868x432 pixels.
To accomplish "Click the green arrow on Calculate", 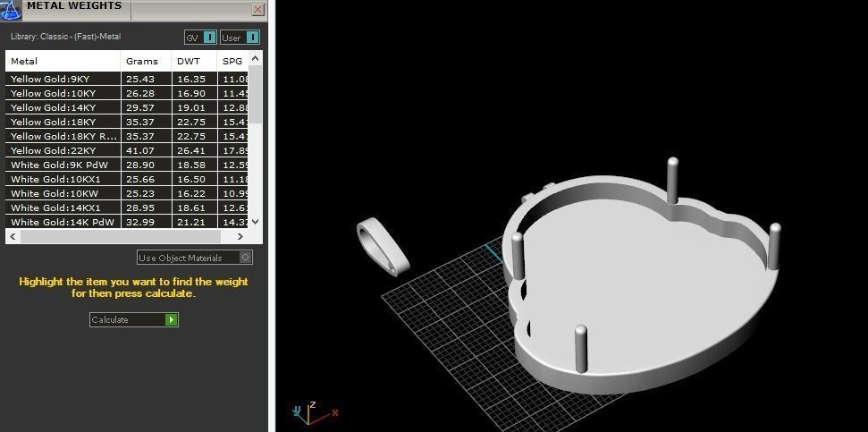I will coord(172,319).
